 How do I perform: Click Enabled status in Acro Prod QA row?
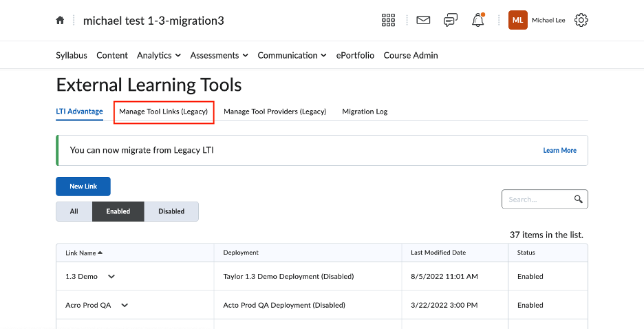[x=530, y=305]
